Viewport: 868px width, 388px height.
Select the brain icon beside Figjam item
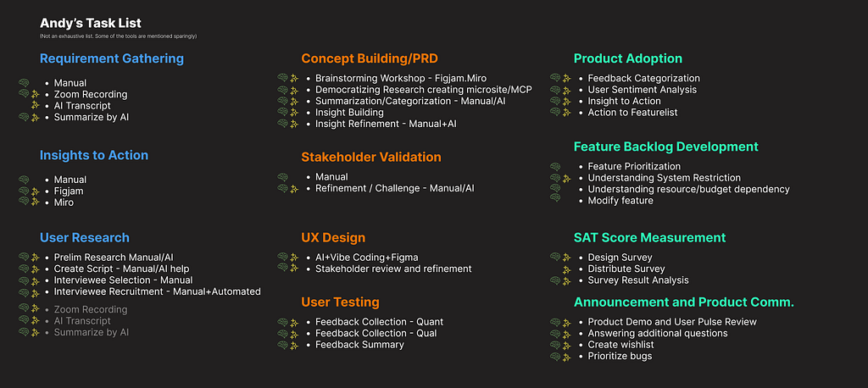24,191
